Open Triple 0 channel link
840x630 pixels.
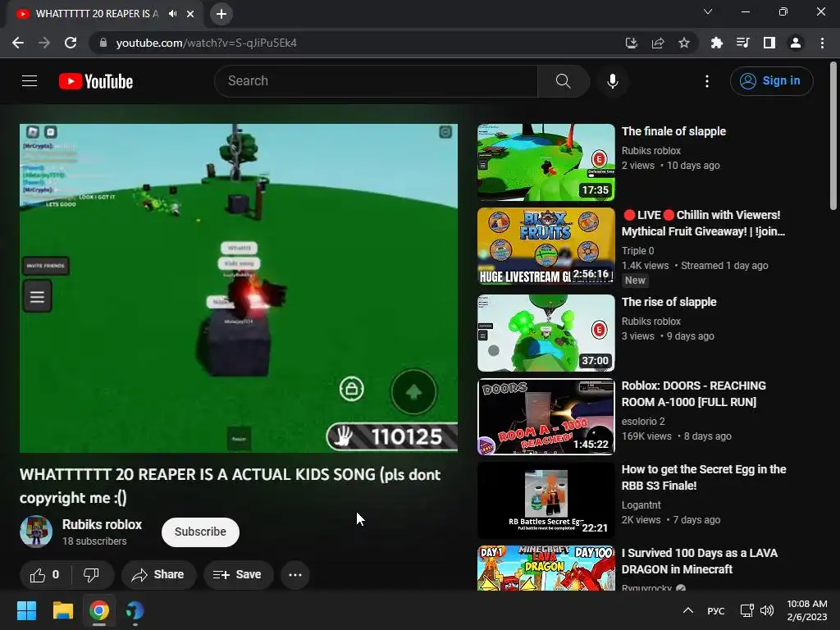point(637,251)
